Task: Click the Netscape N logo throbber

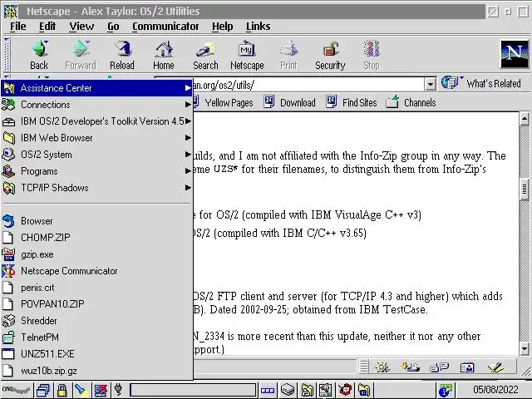Action: point(515,54)
